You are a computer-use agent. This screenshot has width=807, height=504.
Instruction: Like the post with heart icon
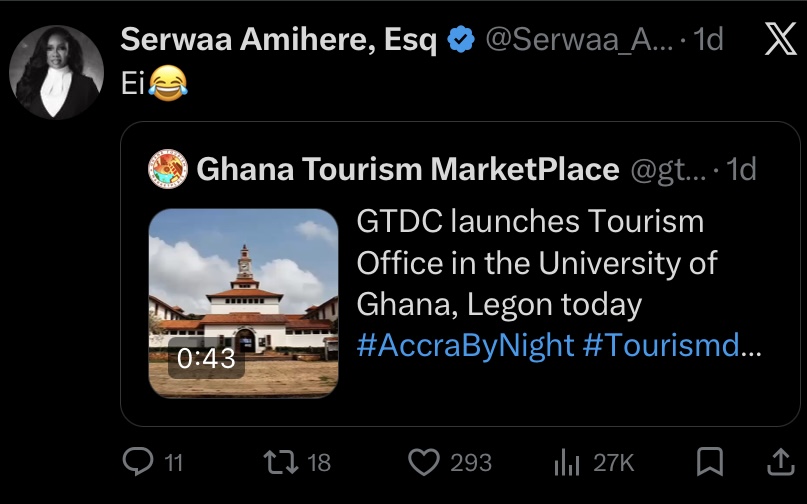click(x=425, y=461)
